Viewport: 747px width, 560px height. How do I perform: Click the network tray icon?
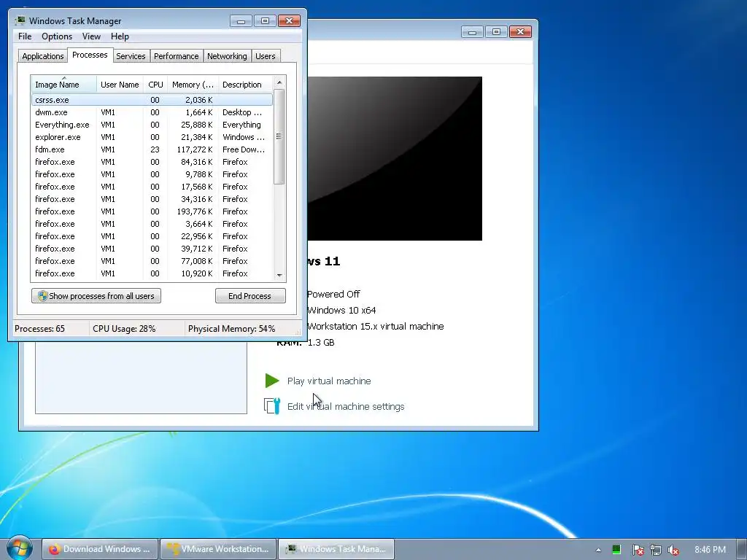(656, 550)
